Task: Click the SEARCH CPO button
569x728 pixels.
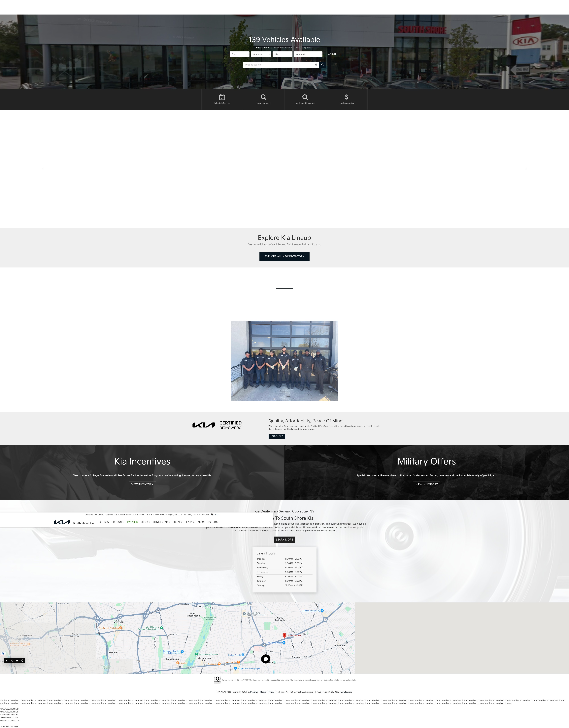Action: point(277,436)
